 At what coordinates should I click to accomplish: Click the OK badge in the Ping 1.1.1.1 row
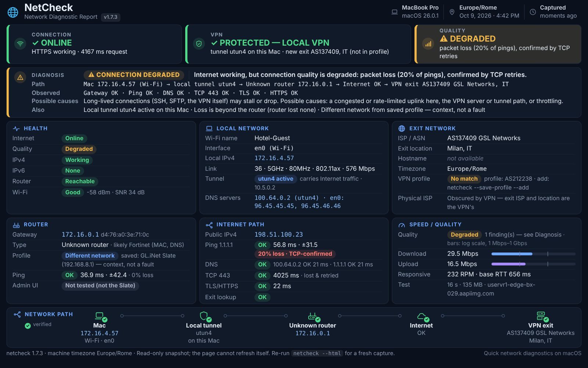[x=262, y=245]
